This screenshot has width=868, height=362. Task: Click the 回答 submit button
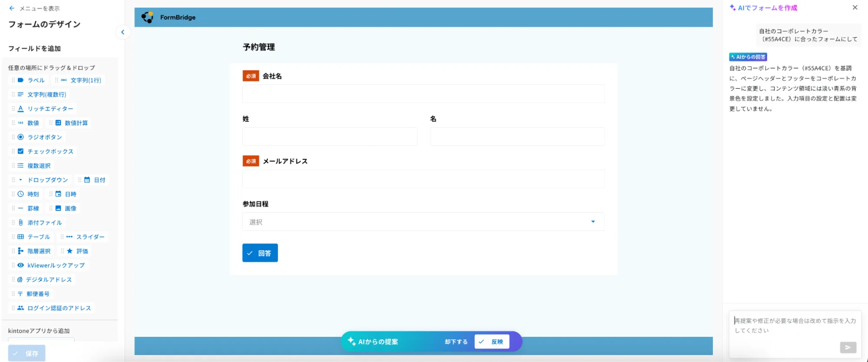(260, 253)
